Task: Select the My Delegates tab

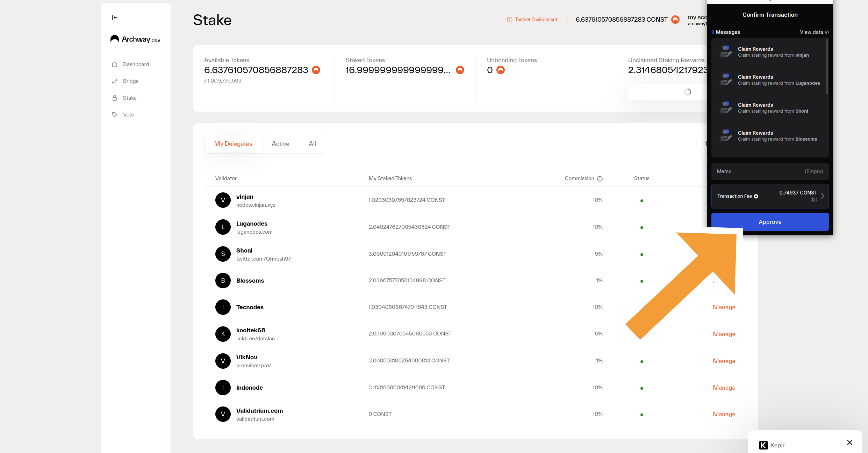Action: coord(233,144)
